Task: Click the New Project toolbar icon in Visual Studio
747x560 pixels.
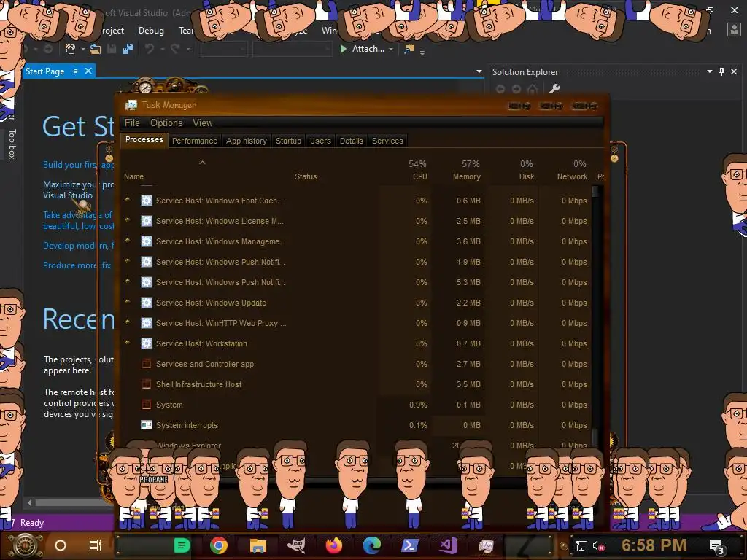Action: point(71,49)
